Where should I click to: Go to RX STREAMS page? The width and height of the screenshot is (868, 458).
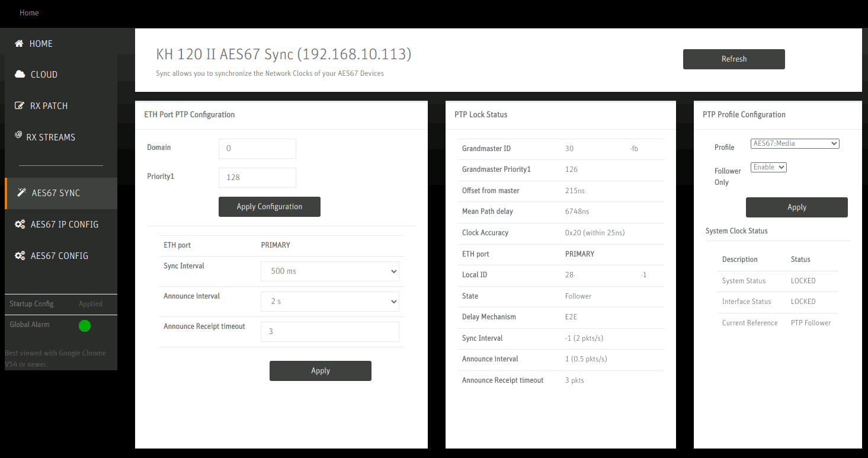(x=61, y=137)
